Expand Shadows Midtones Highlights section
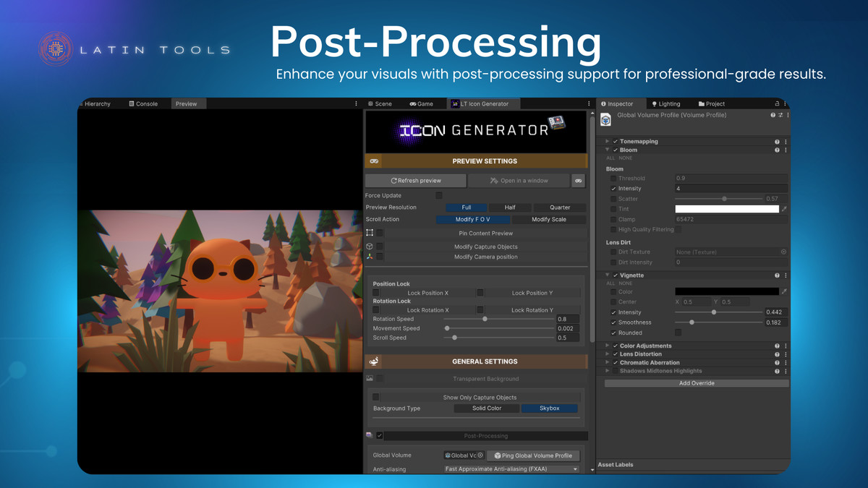The image size is (868, 488). 608,371
